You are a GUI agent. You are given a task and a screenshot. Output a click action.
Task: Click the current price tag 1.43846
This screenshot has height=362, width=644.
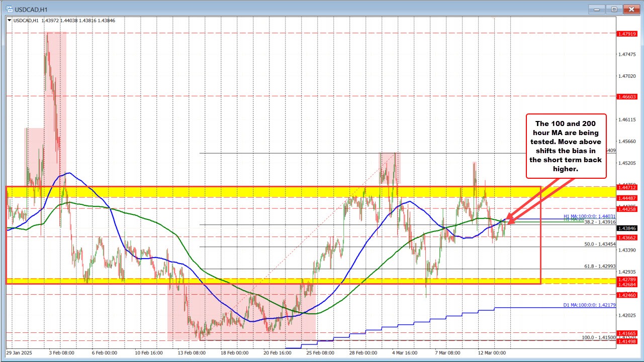click(626, 227)
